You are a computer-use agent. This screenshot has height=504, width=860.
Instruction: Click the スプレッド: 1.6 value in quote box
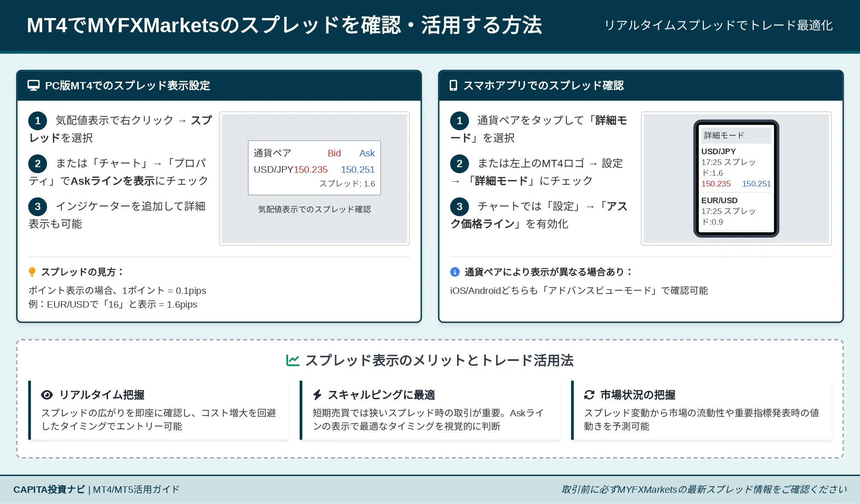click(x=347, y=184)
